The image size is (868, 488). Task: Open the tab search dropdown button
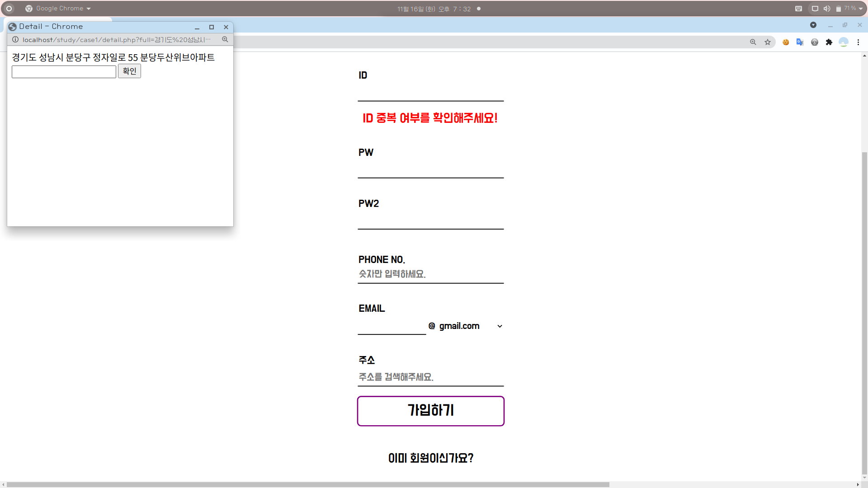pos(813,25)
